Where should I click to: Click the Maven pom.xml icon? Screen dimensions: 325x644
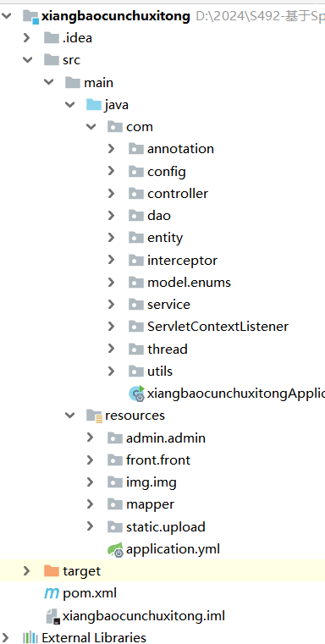click(52, 593)
